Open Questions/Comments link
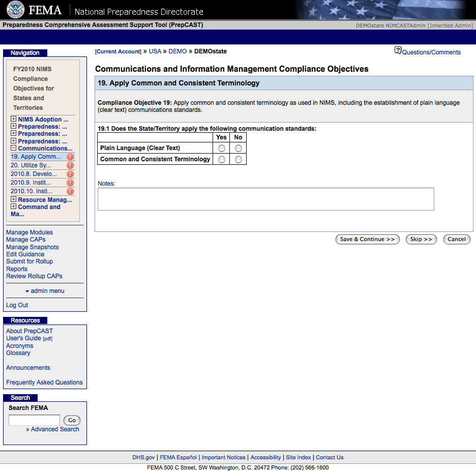 [x=431, y=52]
